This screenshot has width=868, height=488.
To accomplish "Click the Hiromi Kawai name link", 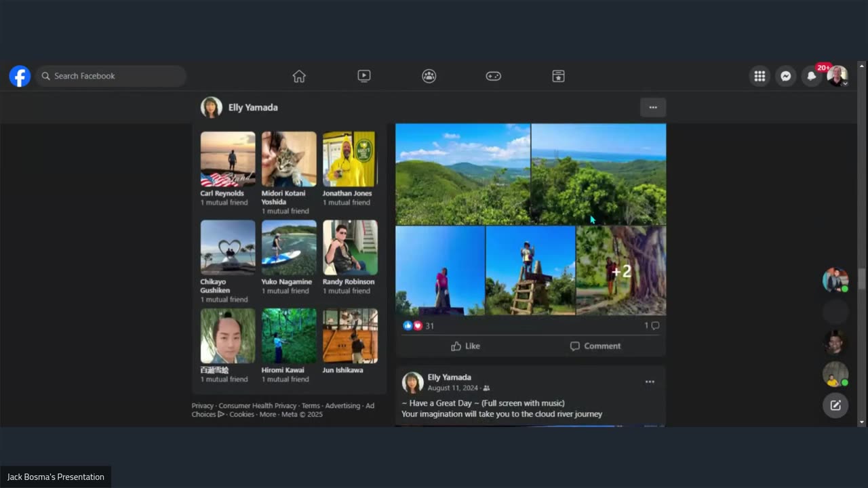I will pos(283,370).
